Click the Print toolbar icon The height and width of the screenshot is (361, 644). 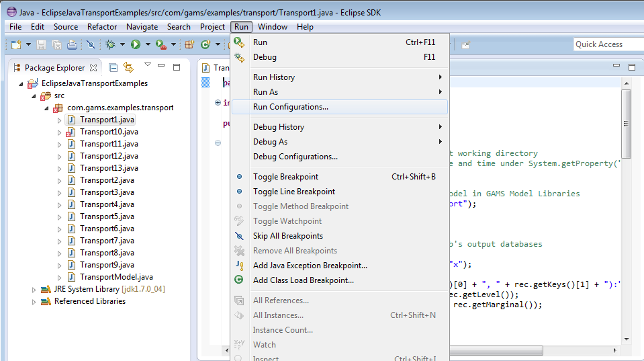(x=72, y=44)
